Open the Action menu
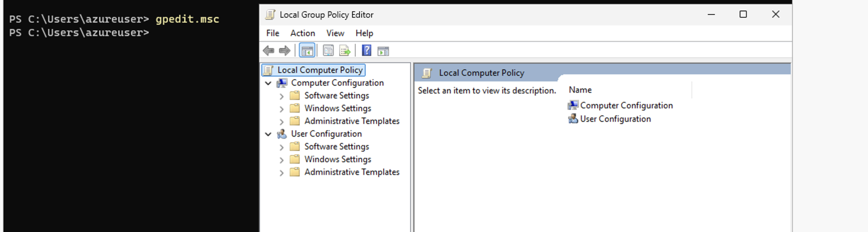Viewport: 868px width, 232px height. coord(302,33)
